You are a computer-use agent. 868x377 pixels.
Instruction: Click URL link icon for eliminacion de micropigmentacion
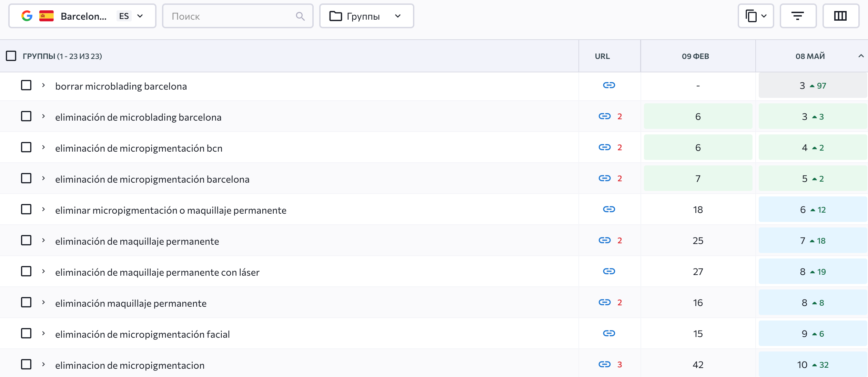(x=604, y=364)
